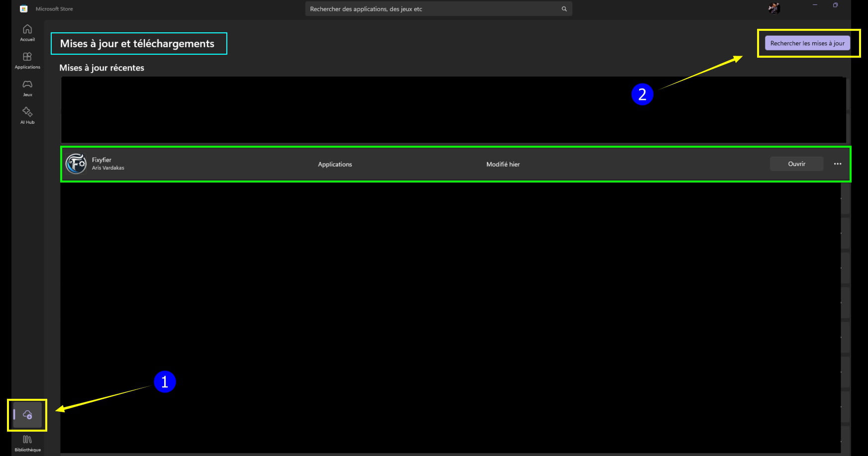
Task: Go to Accueil in the sidebar
Action: click(x=27, y=32)
